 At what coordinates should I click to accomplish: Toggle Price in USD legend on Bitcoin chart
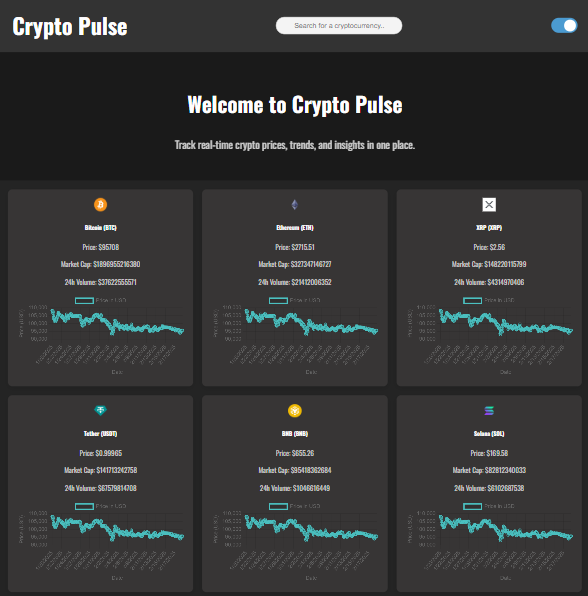100,300
